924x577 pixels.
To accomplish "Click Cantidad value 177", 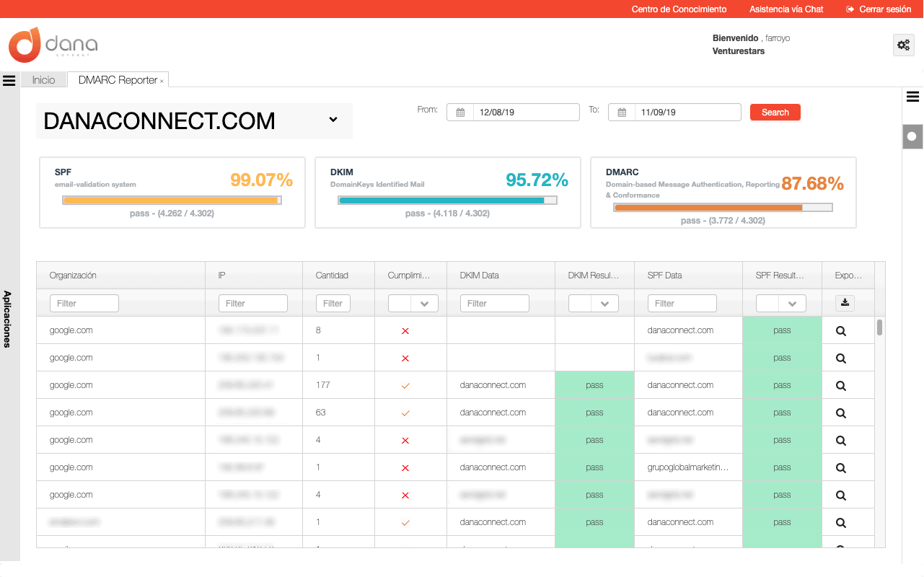I will pos(323,385).
